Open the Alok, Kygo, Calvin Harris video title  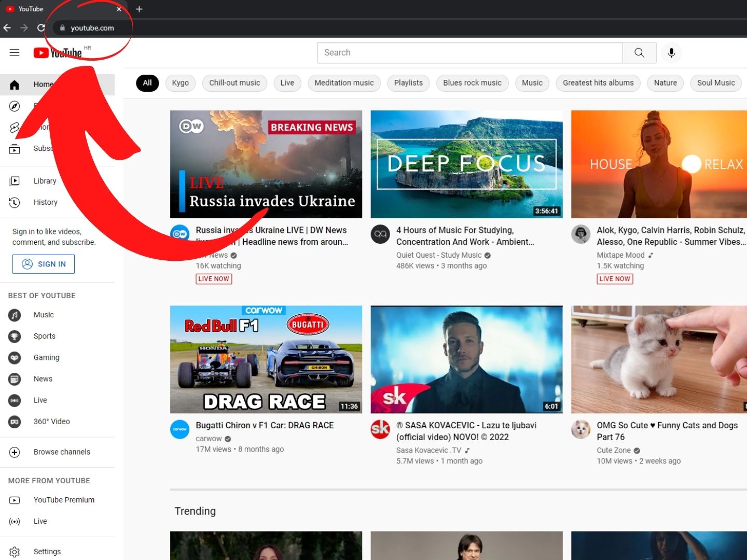(671, 236)
